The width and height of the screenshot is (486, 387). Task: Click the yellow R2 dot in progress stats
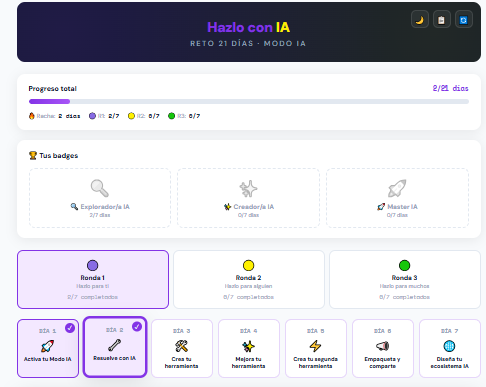[131, 116]
